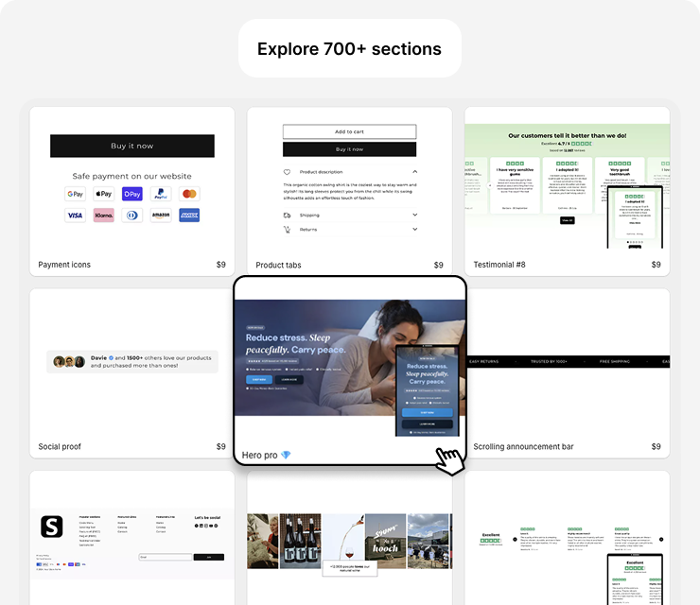Open the wine bottles image gallery section
The image size is (700, 605).
(x=349, y=539)
